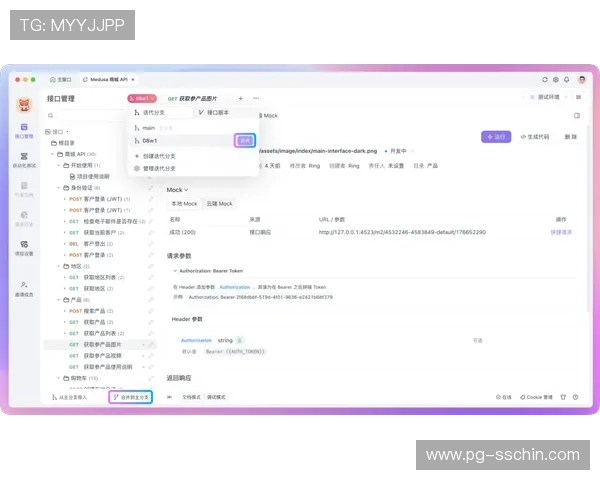Open the D8w1 branch dropdown
Screen dimensions: 600x480
point(142,98)
